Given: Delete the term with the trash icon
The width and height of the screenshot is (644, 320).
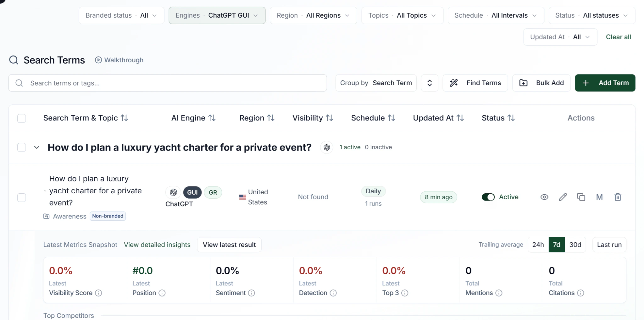Looking at the screenshot, I should click(618, 197).
